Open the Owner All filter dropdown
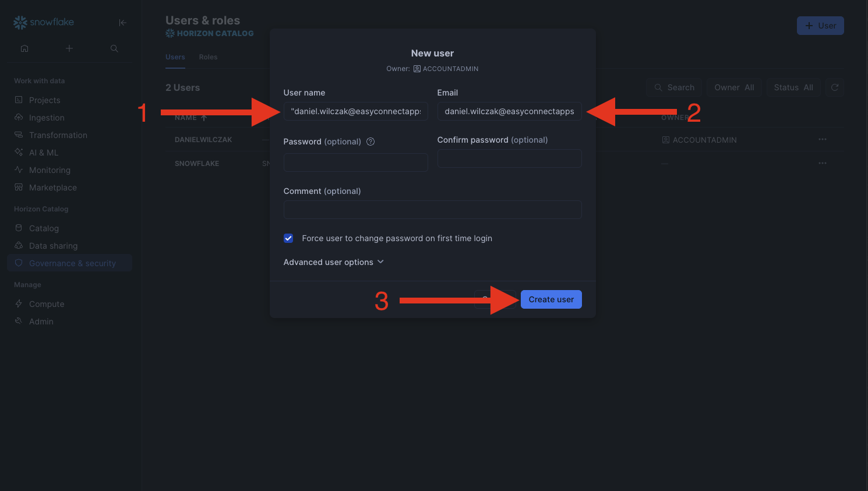The image size is (868, 491). (734, 87)
